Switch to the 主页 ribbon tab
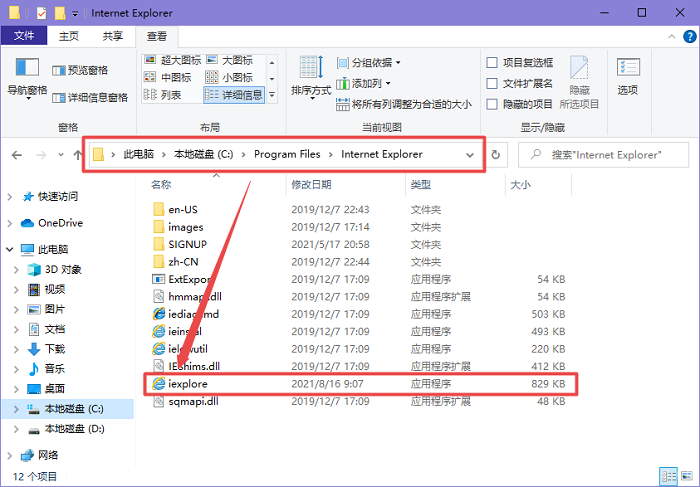This screenshot has width=700, height=487. coord(69,36)
